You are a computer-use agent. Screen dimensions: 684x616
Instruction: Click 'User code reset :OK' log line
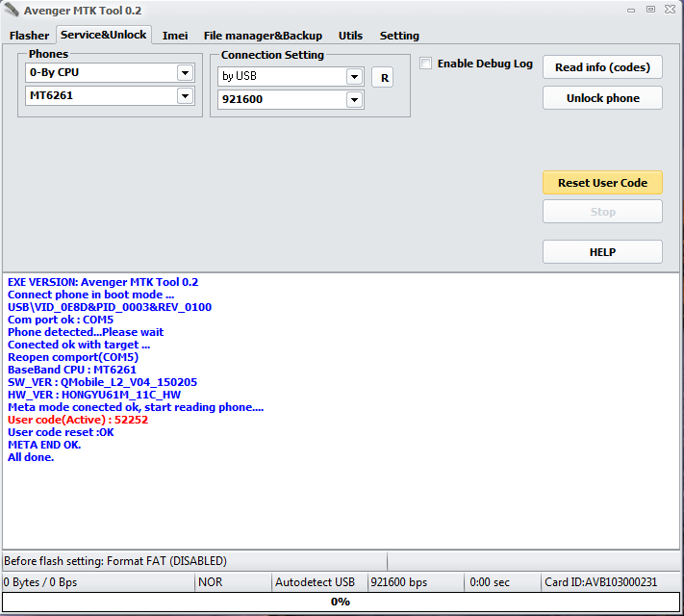[61, 432]
